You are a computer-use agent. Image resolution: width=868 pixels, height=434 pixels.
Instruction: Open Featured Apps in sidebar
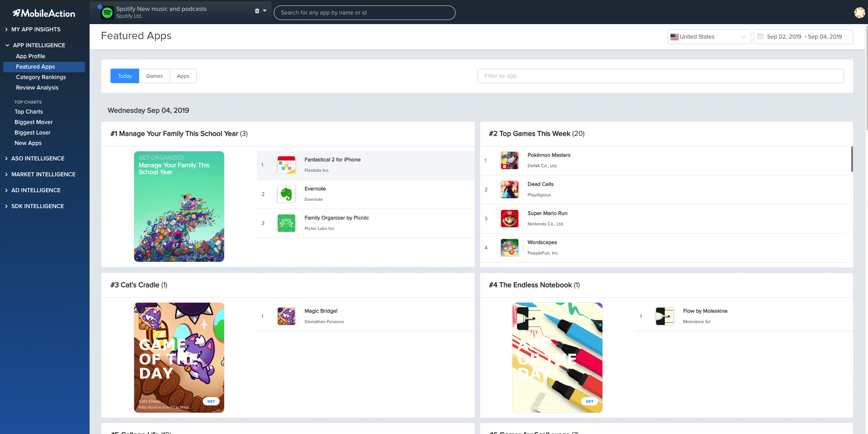(x=44, y=67)
